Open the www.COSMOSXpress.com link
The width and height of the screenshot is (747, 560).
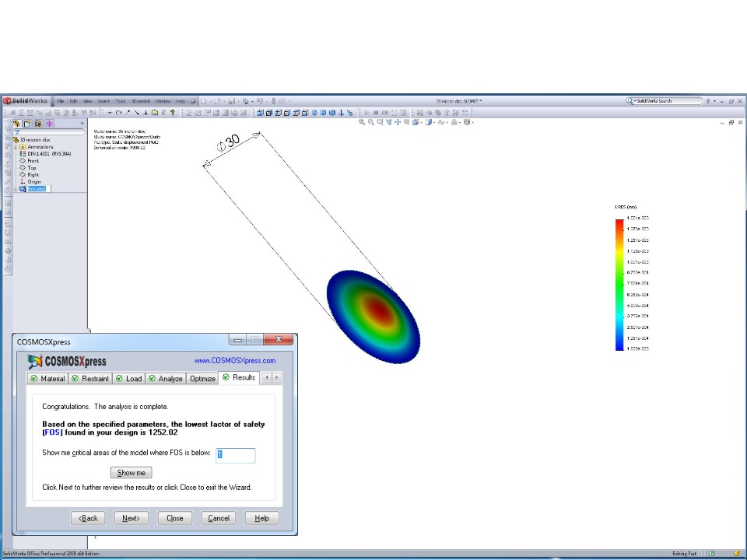point(235,360)
